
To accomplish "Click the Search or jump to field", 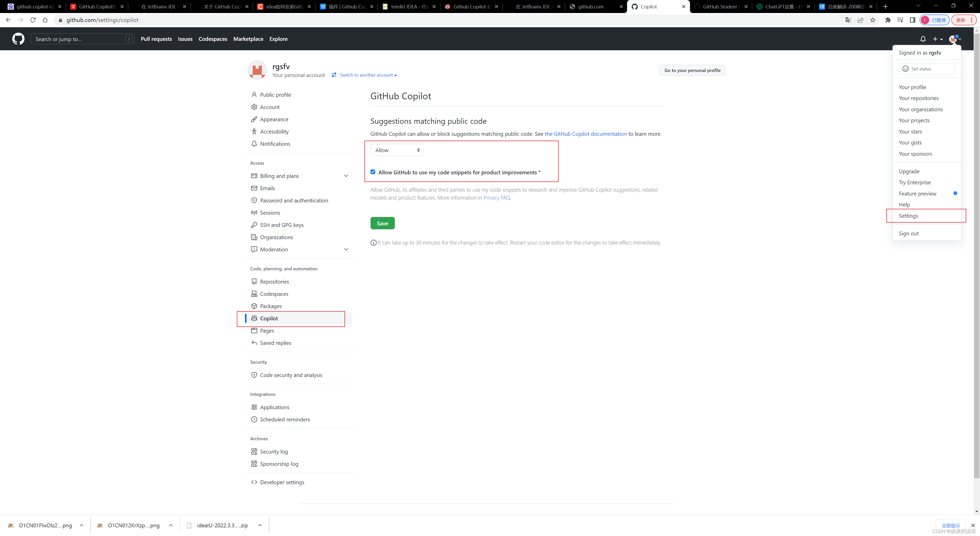I will point(82,39).
